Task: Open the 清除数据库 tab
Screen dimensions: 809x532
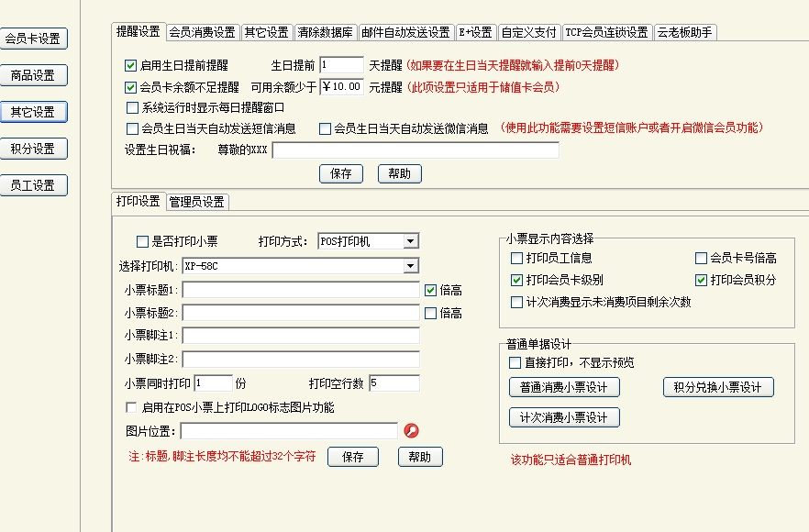Action: click(x=325, y=32)
